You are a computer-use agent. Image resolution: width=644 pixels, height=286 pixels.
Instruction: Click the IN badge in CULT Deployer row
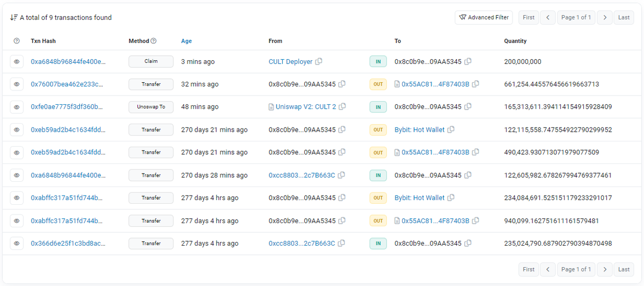tap(378, 62)
